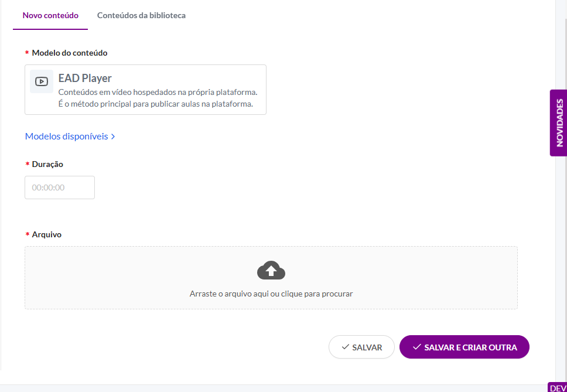
Task: Click the checkmark on SALVAR E CRIAR OUTRA
Action: coord(417,347)
